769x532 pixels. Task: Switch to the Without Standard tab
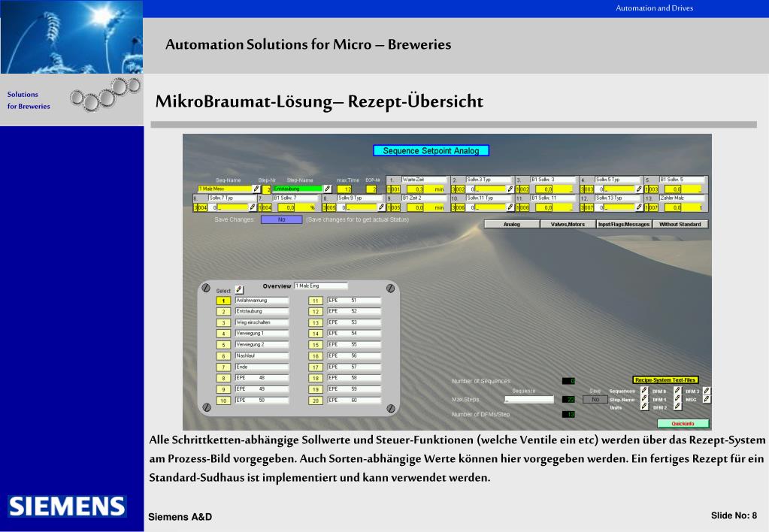point(680,224)
